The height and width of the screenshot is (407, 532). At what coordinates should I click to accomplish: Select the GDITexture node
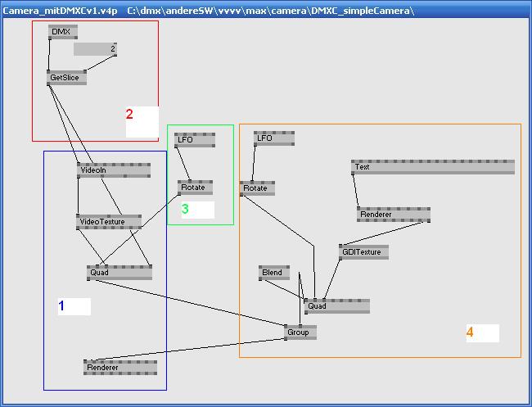click(363, 252)
